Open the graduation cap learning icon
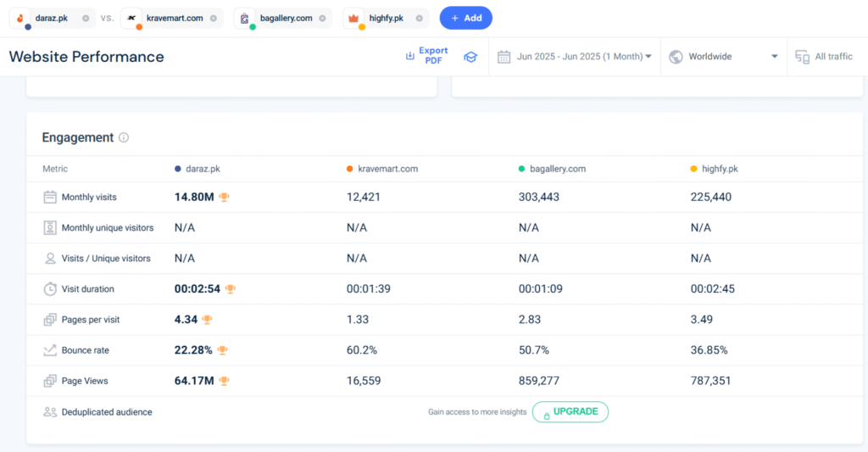868x452 pixels. [470, 57]
